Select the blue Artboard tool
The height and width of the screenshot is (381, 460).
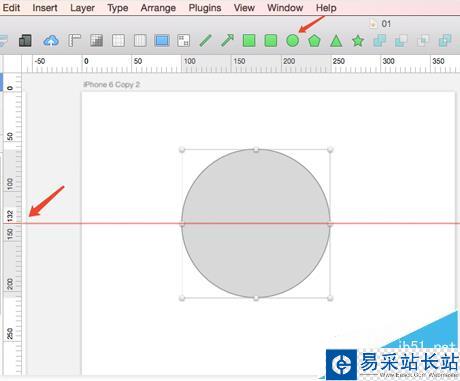(162, 41)
